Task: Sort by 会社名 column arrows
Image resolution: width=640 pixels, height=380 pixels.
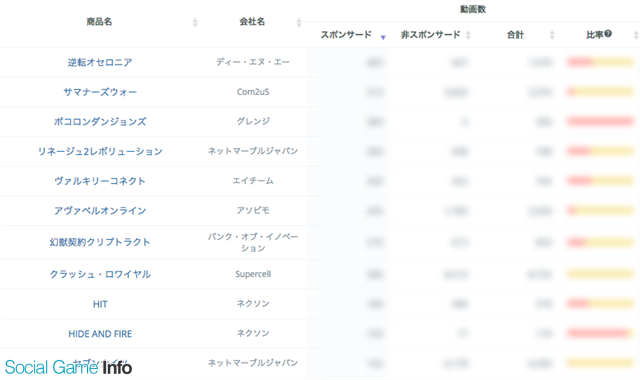Action: pos(299,22)
